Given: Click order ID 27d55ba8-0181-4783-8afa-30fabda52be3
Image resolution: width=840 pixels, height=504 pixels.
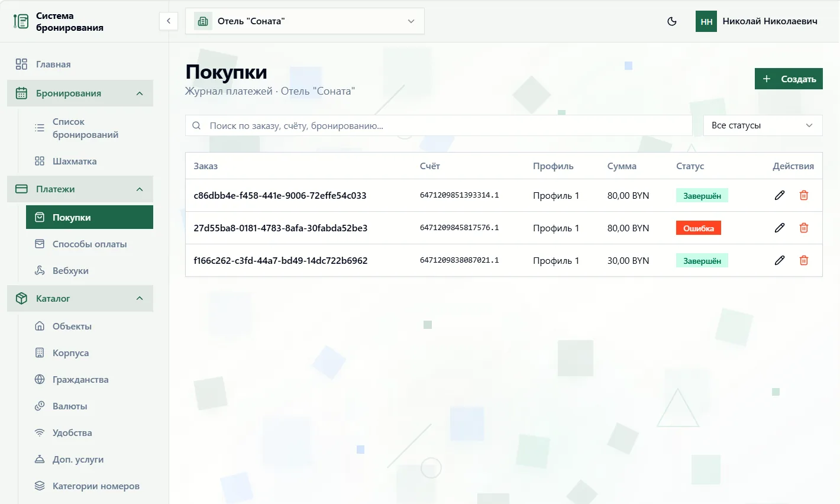Looking at the screenshot, I should (x=280, y=228).
